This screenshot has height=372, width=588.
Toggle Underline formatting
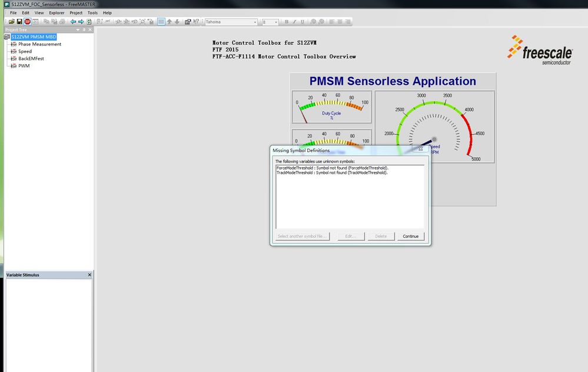303,22
